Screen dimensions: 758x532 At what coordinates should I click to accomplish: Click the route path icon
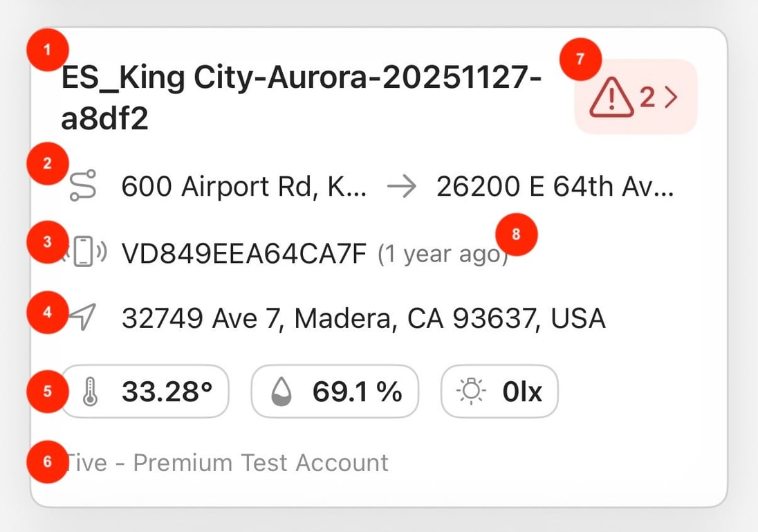tap(83, 187)
